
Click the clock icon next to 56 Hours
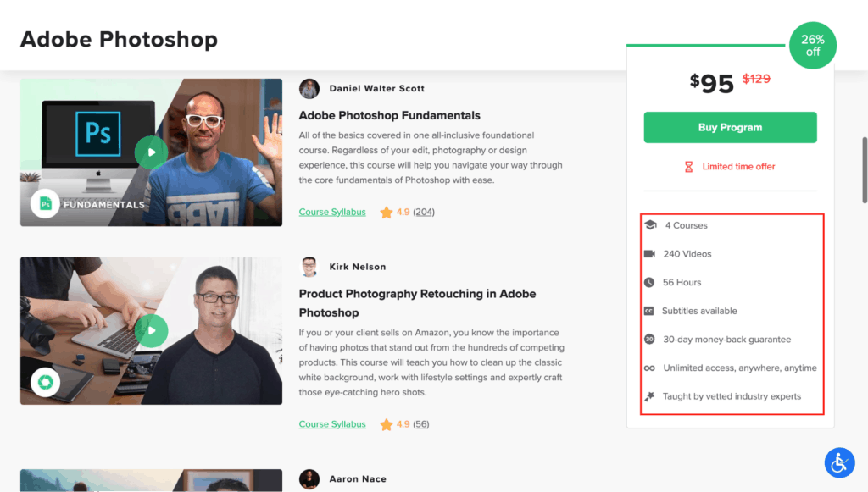pos(651,282)
